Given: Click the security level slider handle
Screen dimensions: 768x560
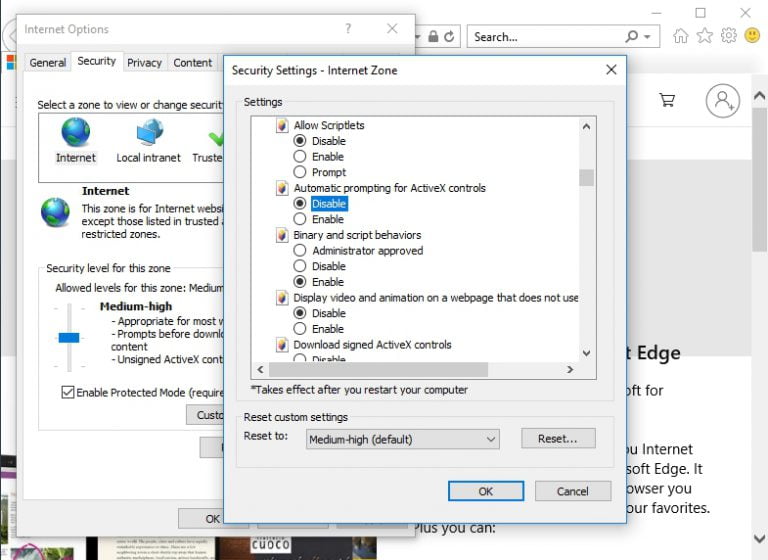Looking at the screenshot, I should (x=69, y=338).
